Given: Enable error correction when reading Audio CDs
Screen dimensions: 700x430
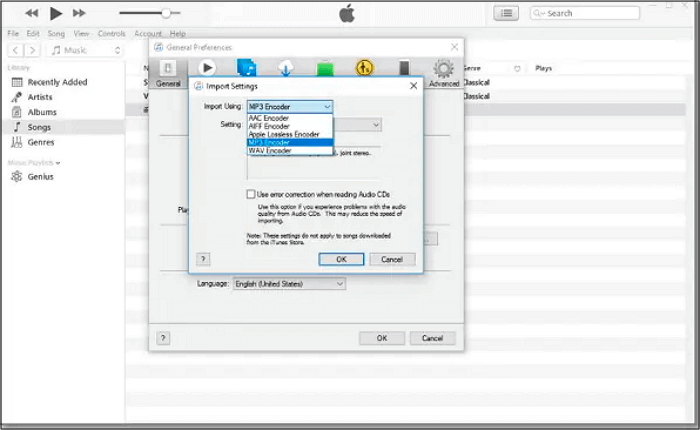Looking at the screenshot, I should 251,194.
